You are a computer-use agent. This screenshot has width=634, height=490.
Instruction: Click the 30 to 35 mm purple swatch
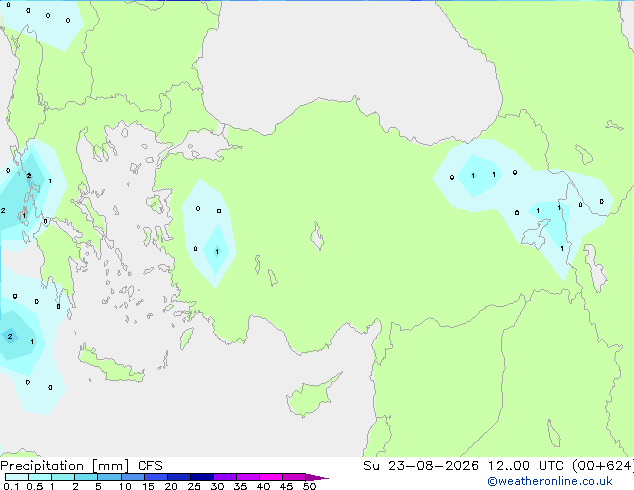tap(225, 477)
